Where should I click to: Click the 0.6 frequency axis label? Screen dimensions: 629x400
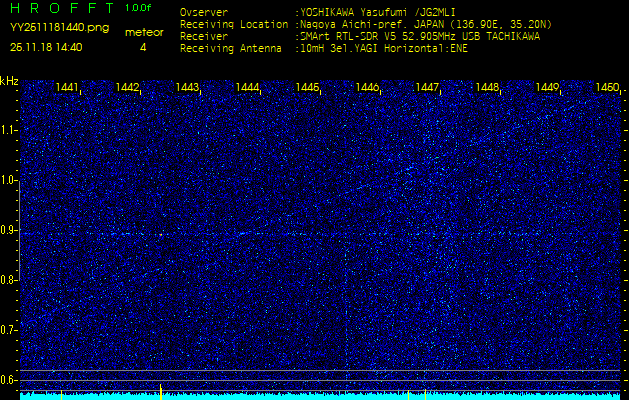point(9,379)
